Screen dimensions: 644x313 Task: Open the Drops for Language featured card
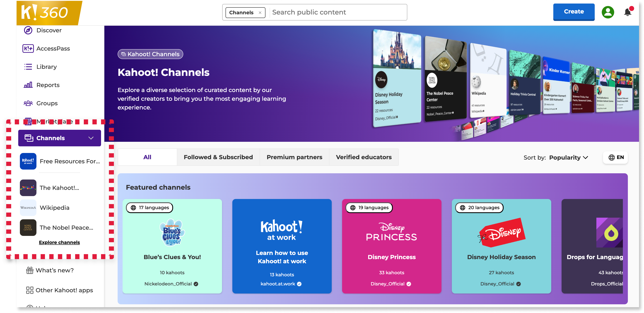[592, 246]
